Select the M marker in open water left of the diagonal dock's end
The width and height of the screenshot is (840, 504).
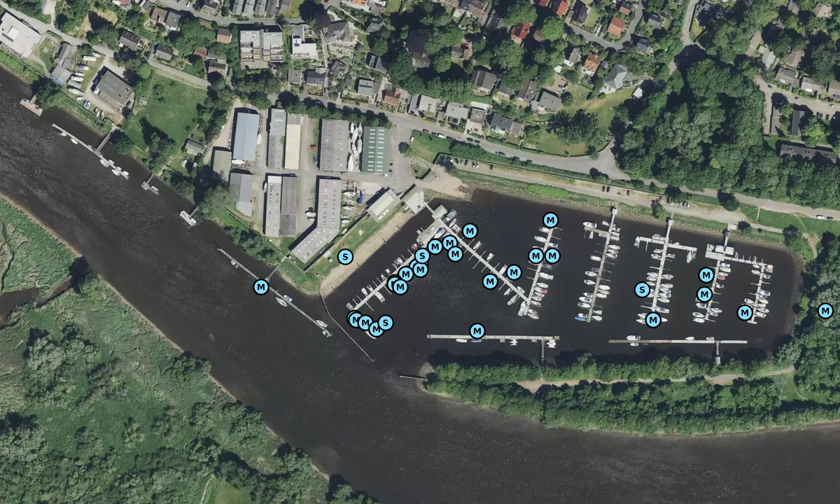coord(490,281)
